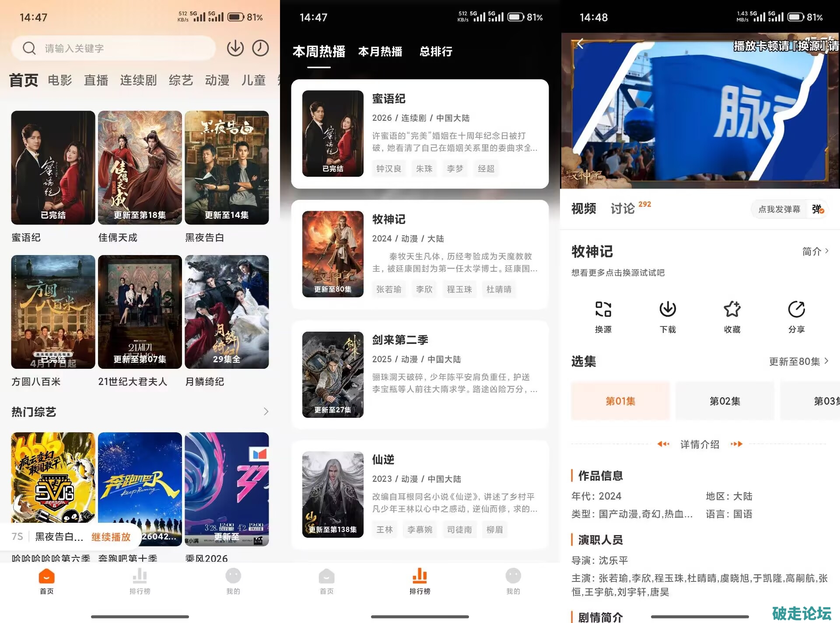Viewport: 840px width, 623px height.
Task: Open the 儿童 category tab
Action: pos(253,80)
